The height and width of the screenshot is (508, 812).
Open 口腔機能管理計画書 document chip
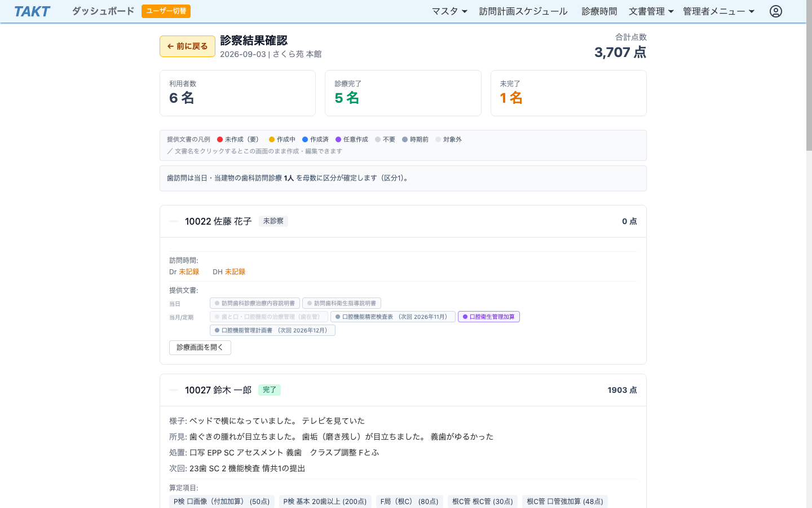(272, 330)
